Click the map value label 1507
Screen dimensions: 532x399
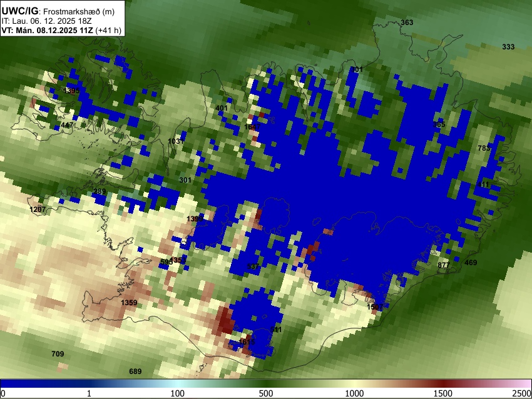[x=375, y=307]
